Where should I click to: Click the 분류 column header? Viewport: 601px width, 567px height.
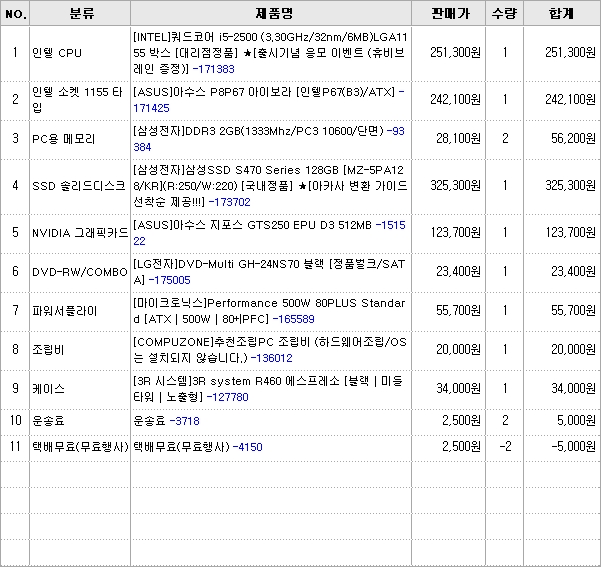click(82, 14)
